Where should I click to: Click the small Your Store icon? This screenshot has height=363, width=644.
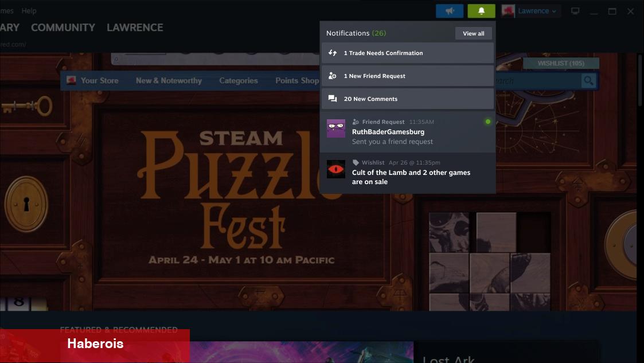point(72,80)
